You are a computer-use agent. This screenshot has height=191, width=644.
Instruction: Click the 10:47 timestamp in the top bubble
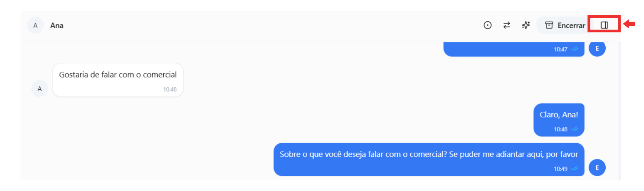[x=560, y=50]
